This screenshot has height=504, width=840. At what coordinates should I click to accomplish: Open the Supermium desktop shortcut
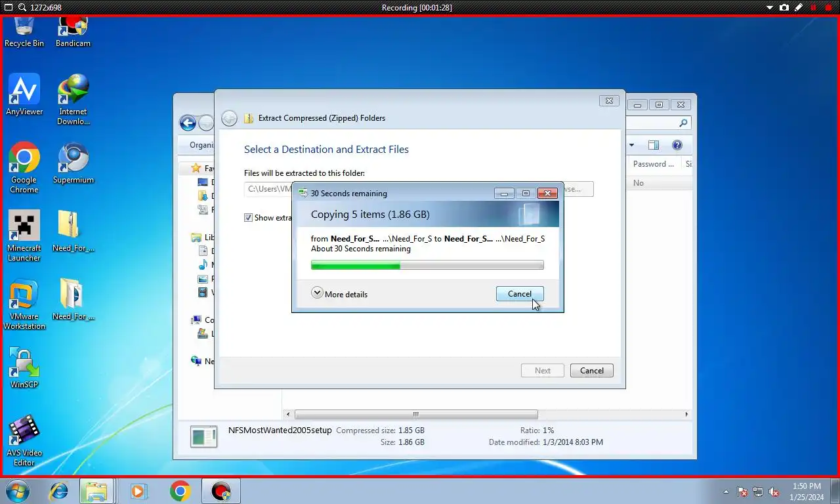[73, 163]
